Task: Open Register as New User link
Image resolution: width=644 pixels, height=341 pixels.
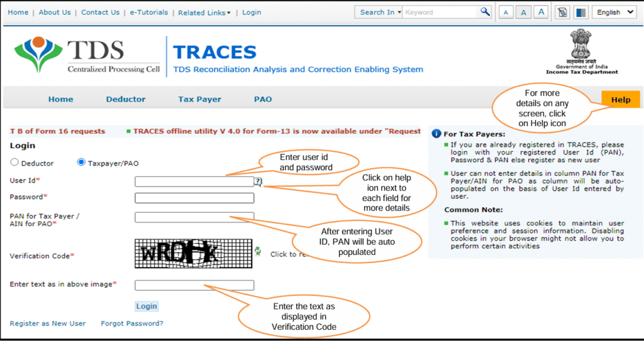Action: pos(48,323)
